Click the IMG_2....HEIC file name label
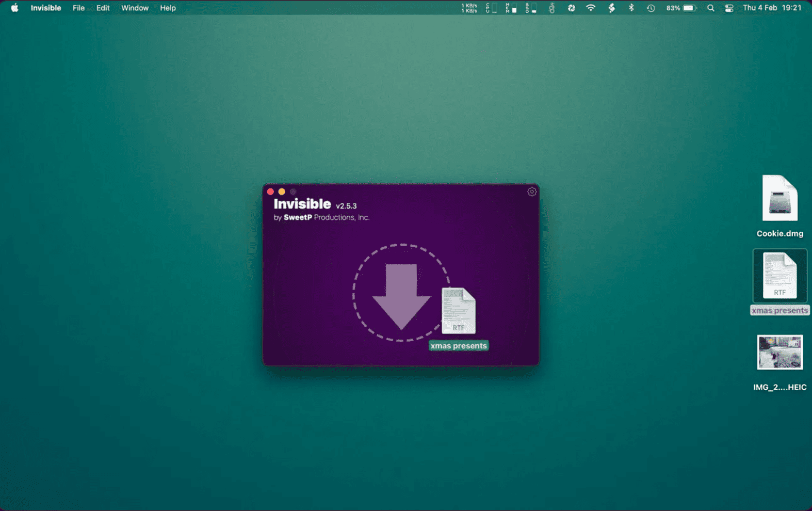The image size is (812, 511). (x=779, y=387)
